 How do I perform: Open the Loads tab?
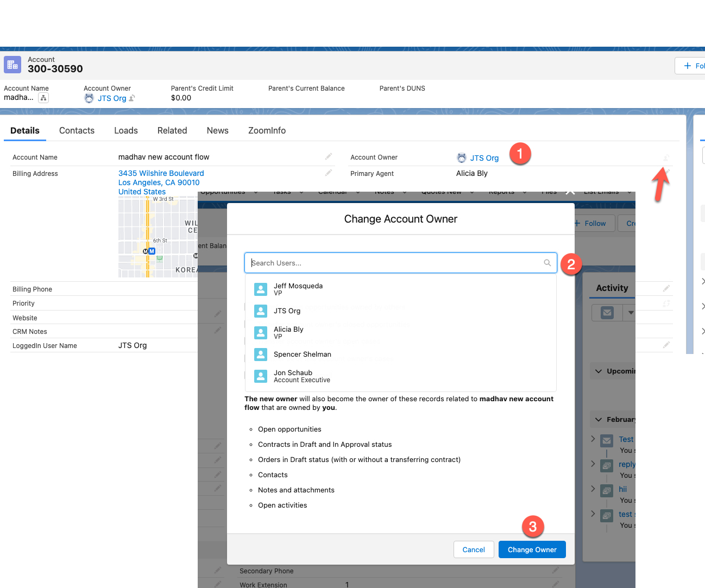coord(126,130)
